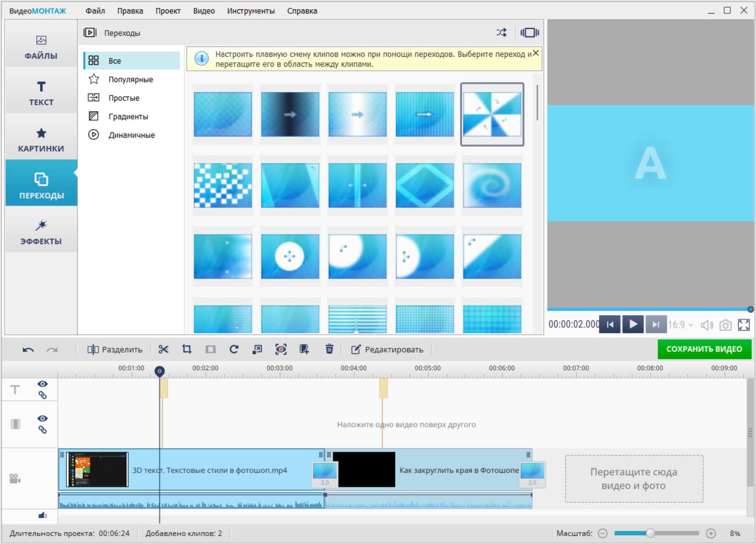The height and width of the screenshot is (544, 756).
Task: Select the spiral swirl transition thumbnail
Action: point(492,185)
